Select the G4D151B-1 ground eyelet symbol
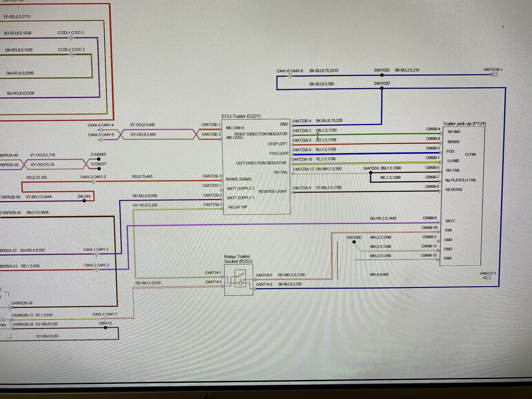This screenshot has width=532, height=399. (x=494, y=75)
